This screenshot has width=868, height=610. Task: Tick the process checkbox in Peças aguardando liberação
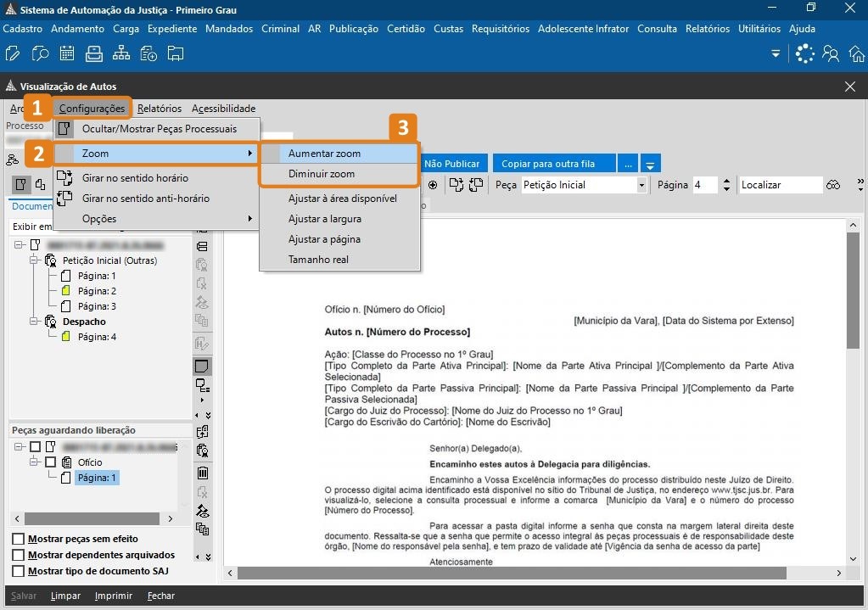coord(35,446)
